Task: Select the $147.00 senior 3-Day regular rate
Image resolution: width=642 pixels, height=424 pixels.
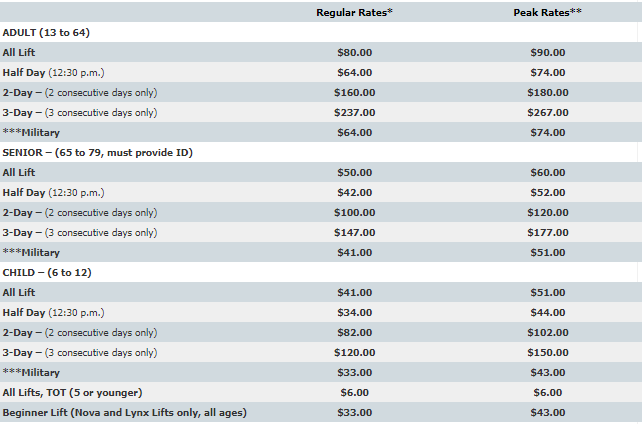Action: tap(354, 232)
